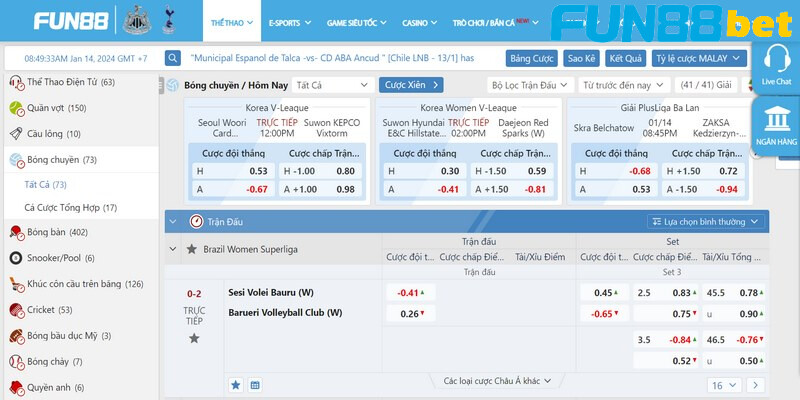Click Korea Women V-League card title
Image resolution: width=800 pixels, height=400 pixels.
(x=468, y=108)
